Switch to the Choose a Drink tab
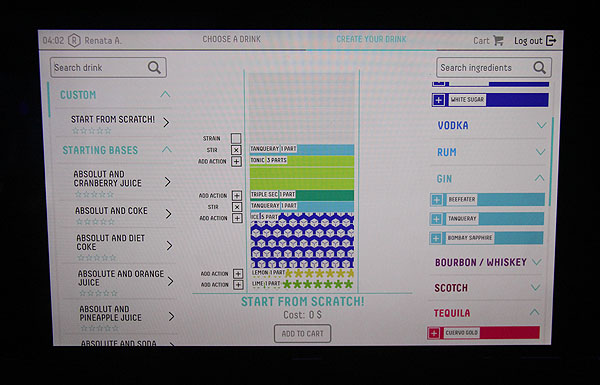Image resolution: width=600 pixels, height=385 pixels. tap(232, 39)
